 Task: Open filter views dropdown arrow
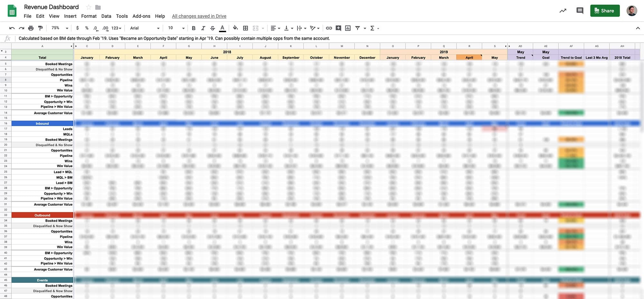pos(365,28)
